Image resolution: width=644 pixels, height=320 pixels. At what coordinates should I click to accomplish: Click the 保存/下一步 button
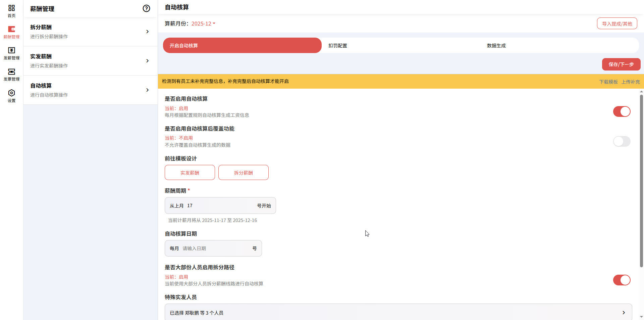tap(621, 64)
